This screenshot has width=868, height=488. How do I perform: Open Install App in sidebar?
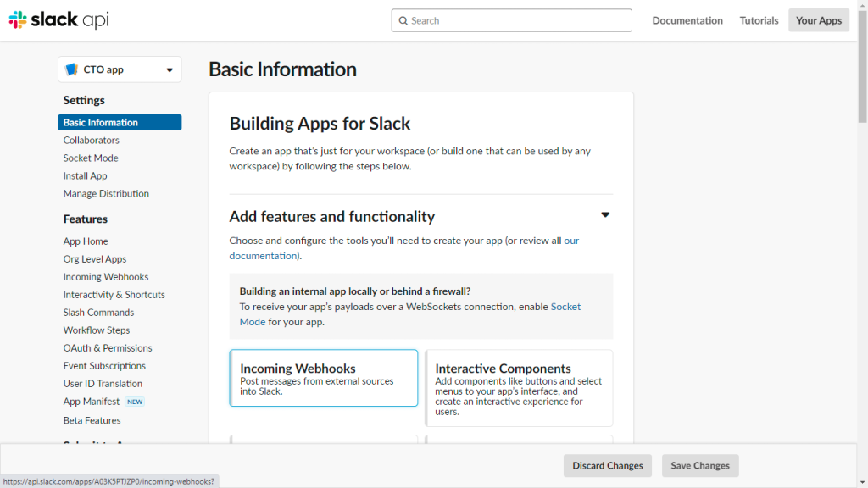coord(85,175)
